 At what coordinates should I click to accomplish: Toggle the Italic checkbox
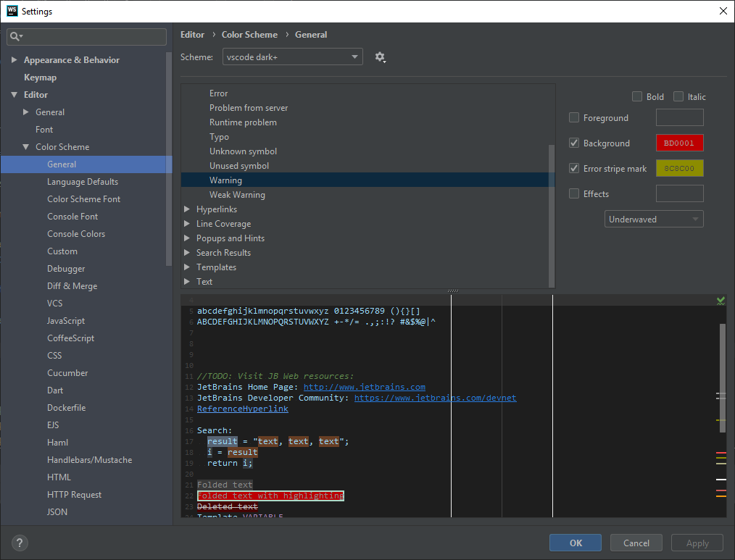point(678,96)
